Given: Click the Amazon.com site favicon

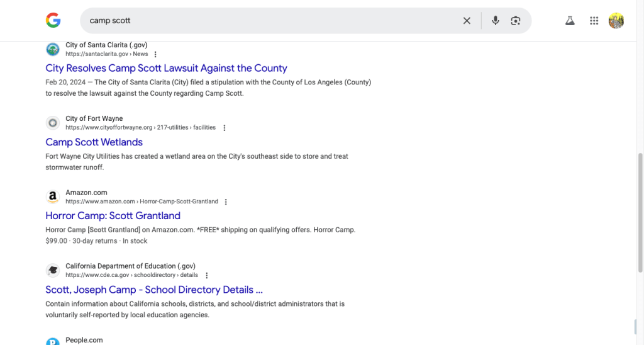Looking at the screenshot, I should 53,197.
